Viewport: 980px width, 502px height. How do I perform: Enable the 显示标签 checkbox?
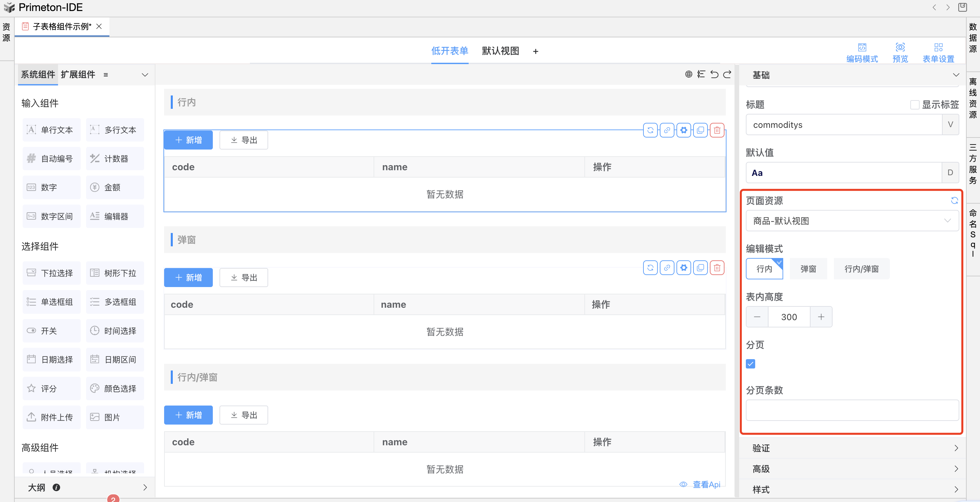point(915,105)
